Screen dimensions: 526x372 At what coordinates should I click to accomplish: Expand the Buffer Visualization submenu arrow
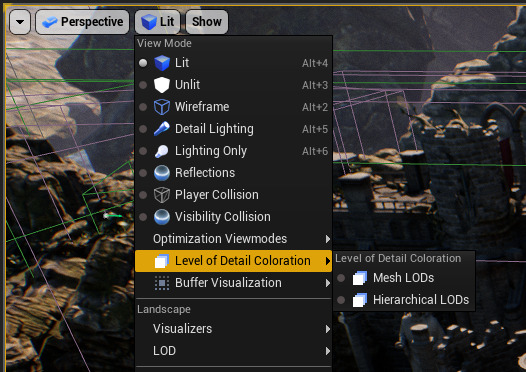(x=328, y=283)
